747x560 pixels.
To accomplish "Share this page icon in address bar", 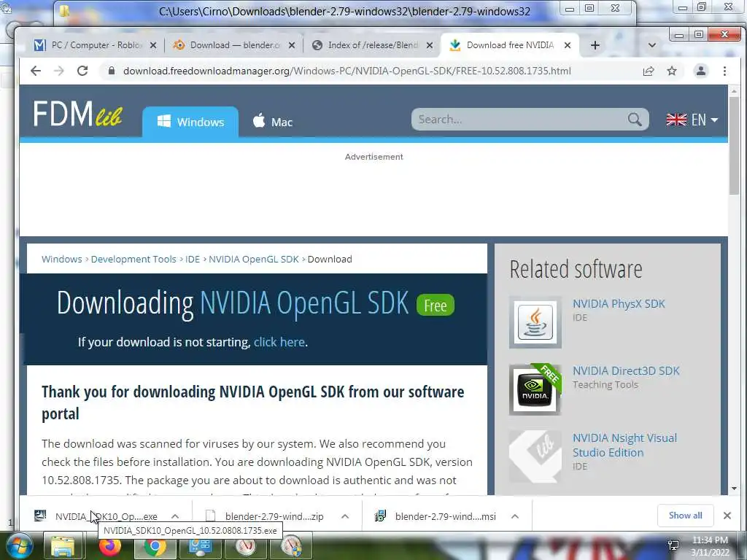I will (x=649, y=71).
